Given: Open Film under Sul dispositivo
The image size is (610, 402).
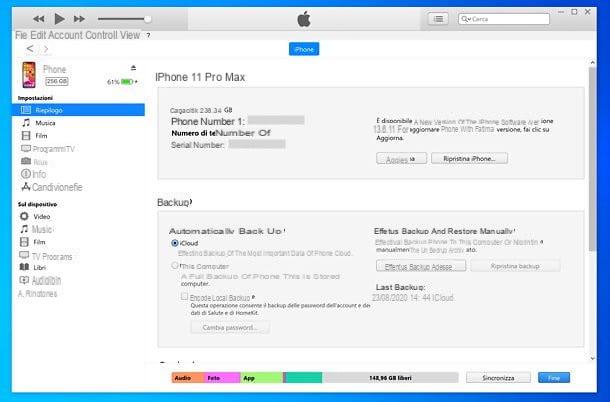Looking at the screenshot, I should 39,242.
